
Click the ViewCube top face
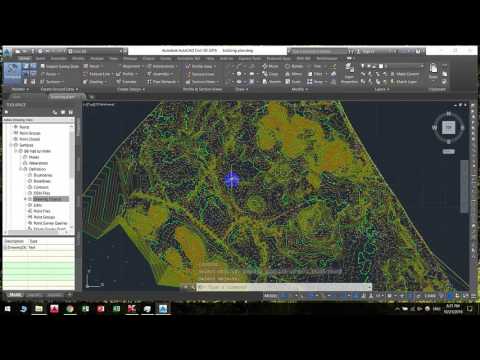pyautogui.click(x=448, y=127)
